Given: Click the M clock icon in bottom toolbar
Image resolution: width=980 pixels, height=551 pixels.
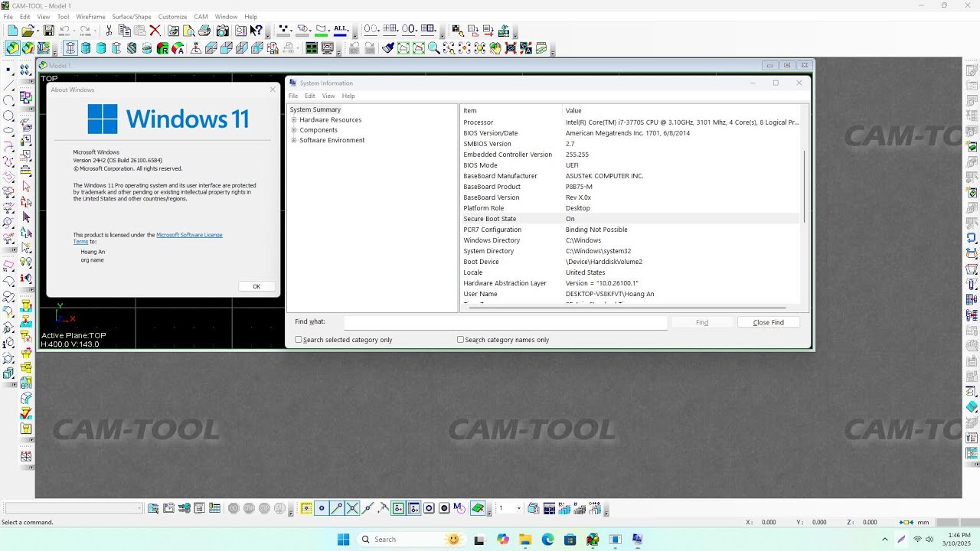Looking at the screenshot, I should coord(459,508).
